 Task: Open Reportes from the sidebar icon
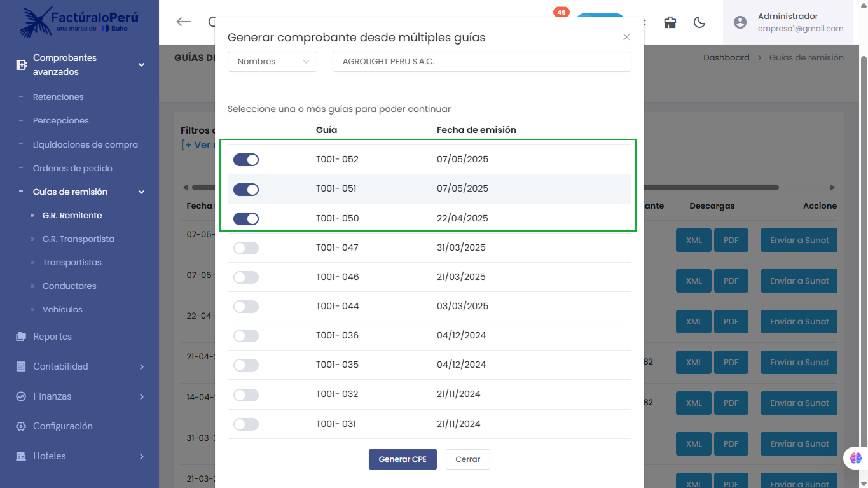[21, 337]
